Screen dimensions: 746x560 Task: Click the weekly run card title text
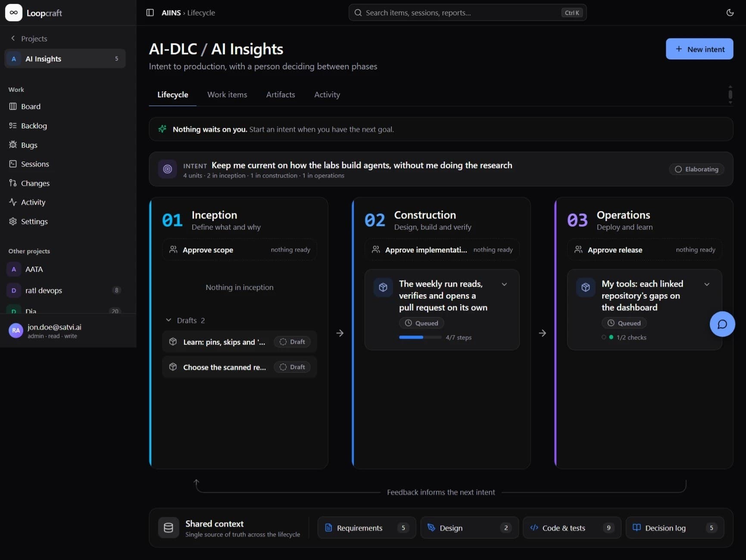[443, 296]
